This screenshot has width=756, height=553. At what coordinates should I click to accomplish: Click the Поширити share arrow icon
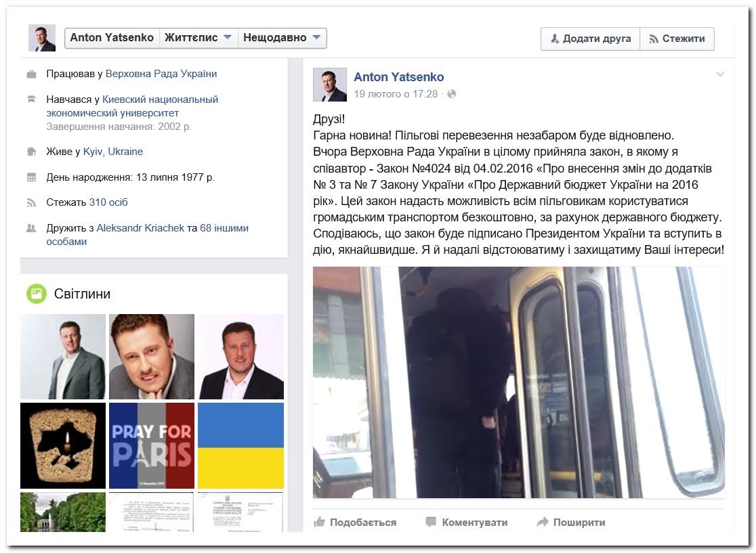click(543, 522)
